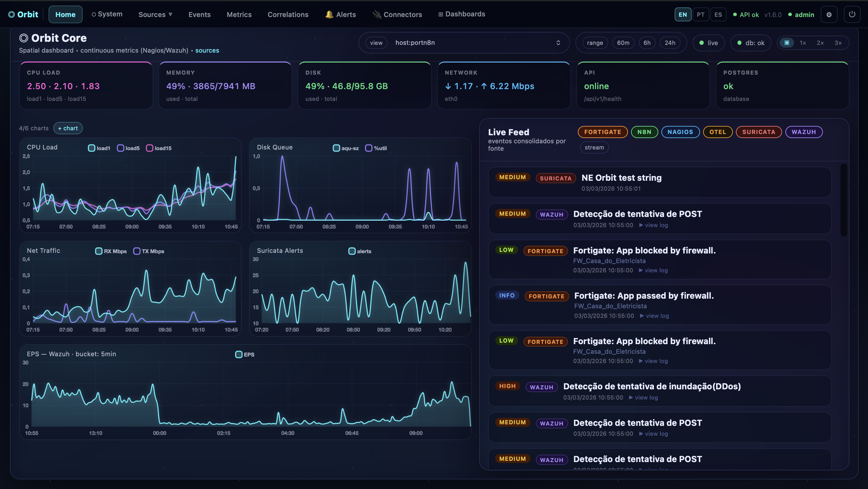Toggle the %util checkbox in Disk Queue chart
This screenshot has width=868, height=489.
tap(368, 148)
